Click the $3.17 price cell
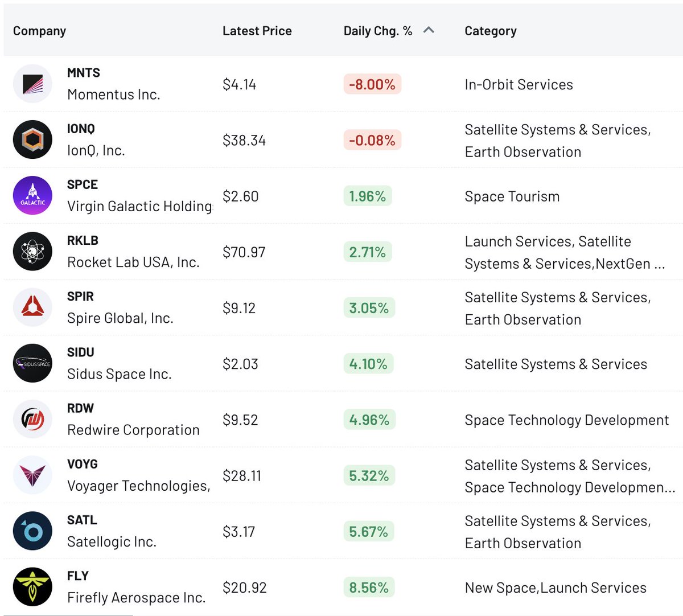683x616 pixels. click(x=238, y=531)
